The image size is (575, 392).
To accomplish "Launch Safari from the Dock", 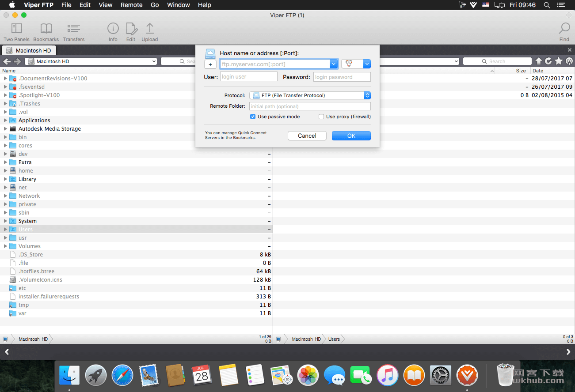I will coord(122,376).
